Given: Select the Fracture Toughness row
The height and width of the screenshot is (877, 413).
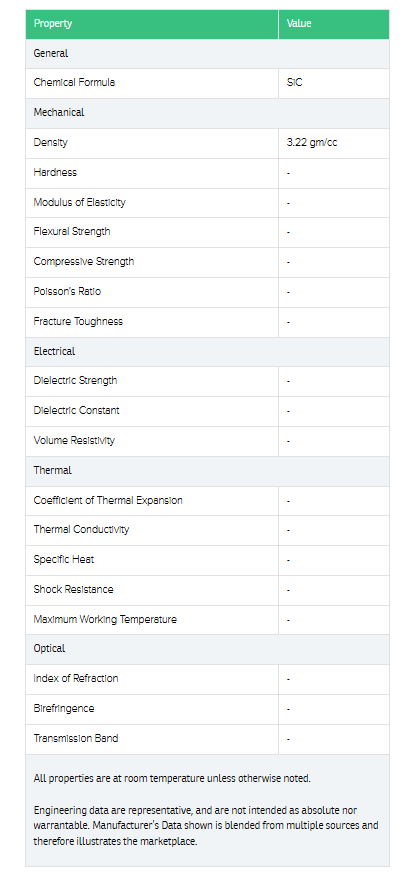Looking at the screenshot, I should tap(207, 322).
